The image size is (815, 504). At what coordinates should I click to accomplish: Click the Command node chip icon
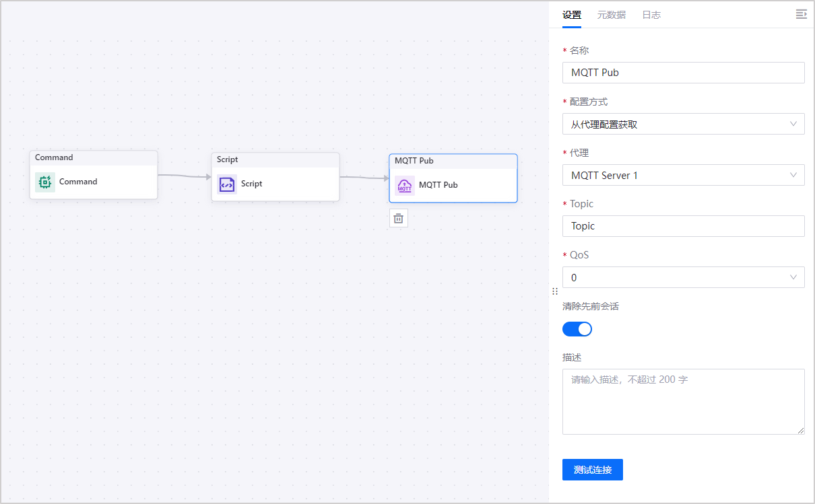click(45, 182)
